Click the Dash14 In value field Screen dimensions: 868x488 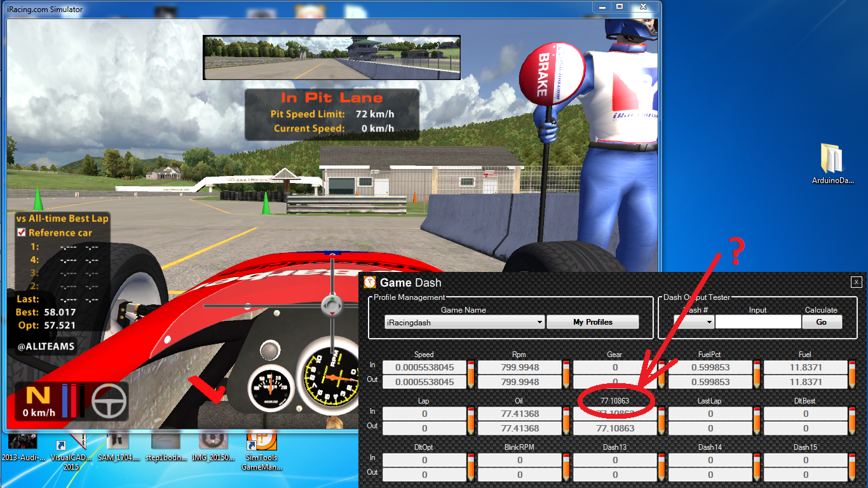point(710,460)
